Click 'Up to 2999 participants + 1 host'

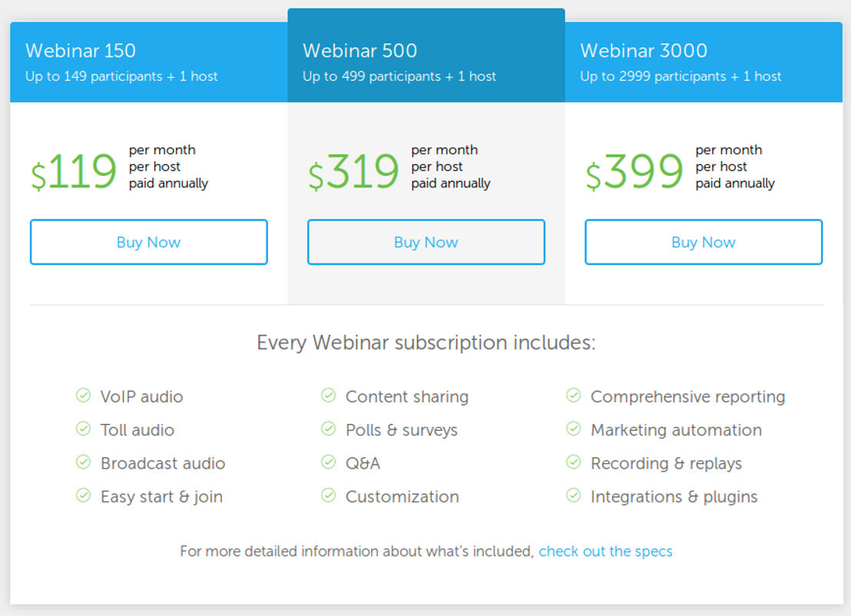680,77
